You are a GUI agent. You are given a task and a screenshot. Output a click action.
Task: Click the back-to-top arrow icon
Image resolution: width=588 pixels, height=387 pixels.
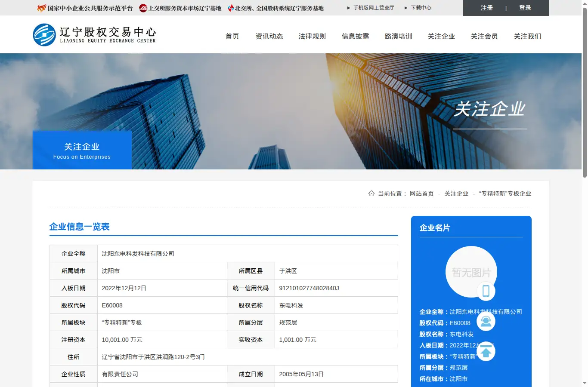486,352
